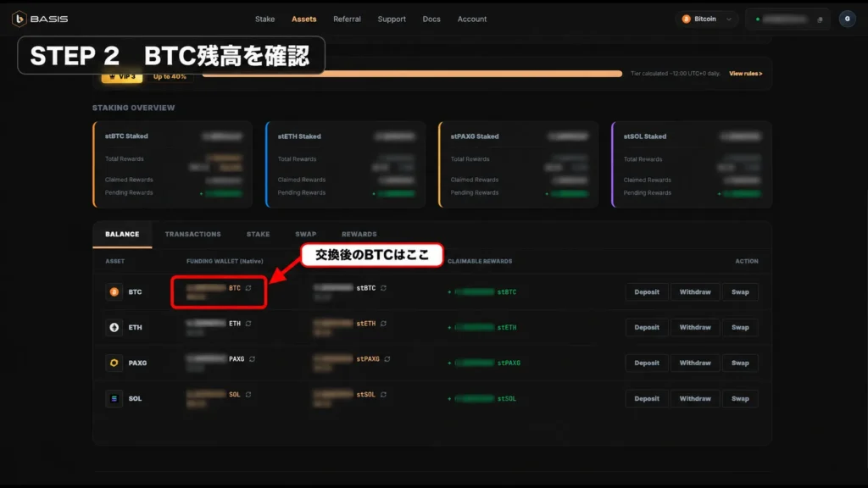The height and width of the screenshot is (488, 868).
Task: Open the Stake menu item
Action: (264, 19)
